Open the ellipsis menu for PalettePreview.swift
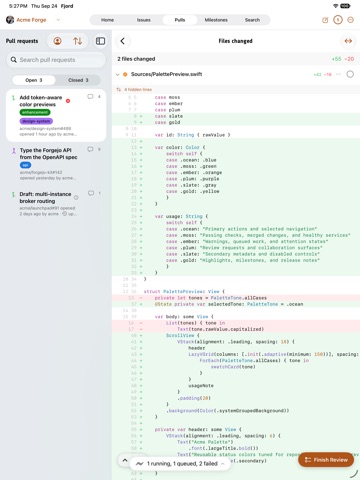360x480 pixels. (x=338, y=74)
